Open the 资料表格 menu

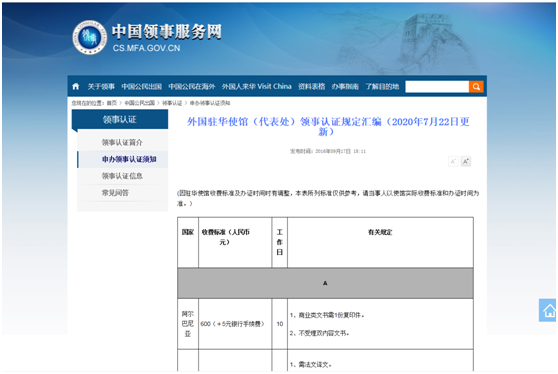pyautogui.click(x=312, y=86)
